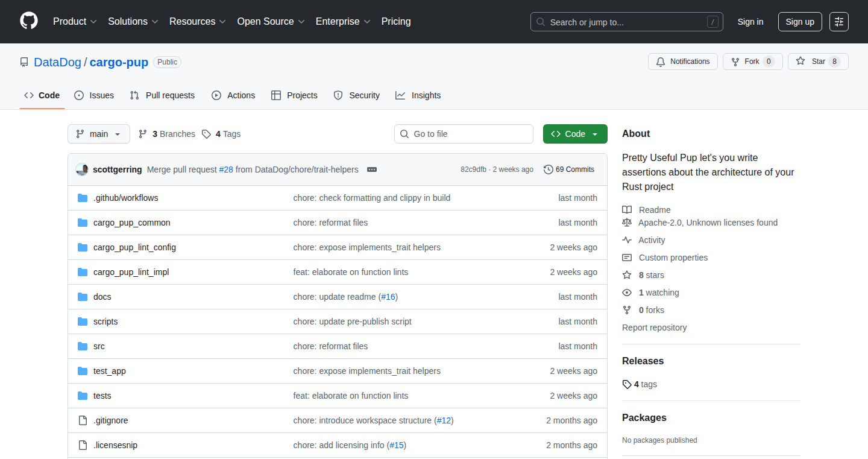Go to the Pricing page

396,21
